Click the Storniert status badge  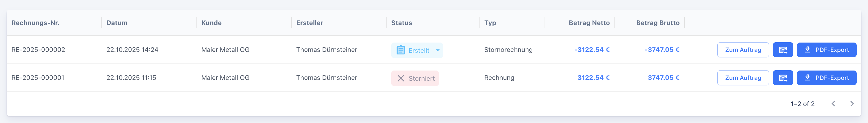pyautogui.click(x=415, y=78)
